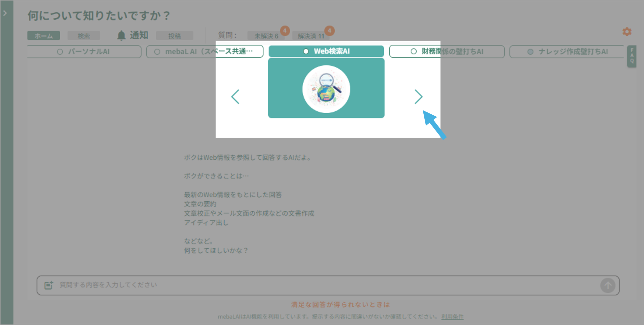The width and height of the screenshot is (644, 325).
Task: Select the パーソナルAI radio option
Action: pos(60,52)
